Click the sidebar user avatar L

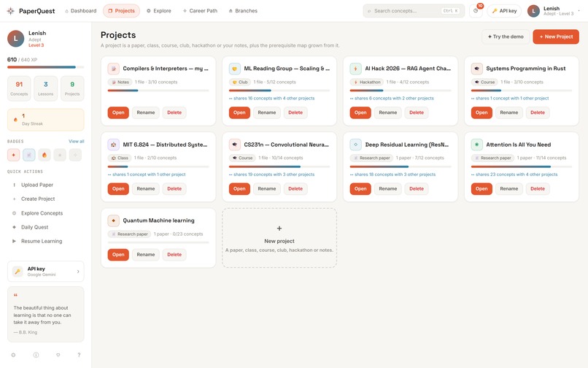16,39
